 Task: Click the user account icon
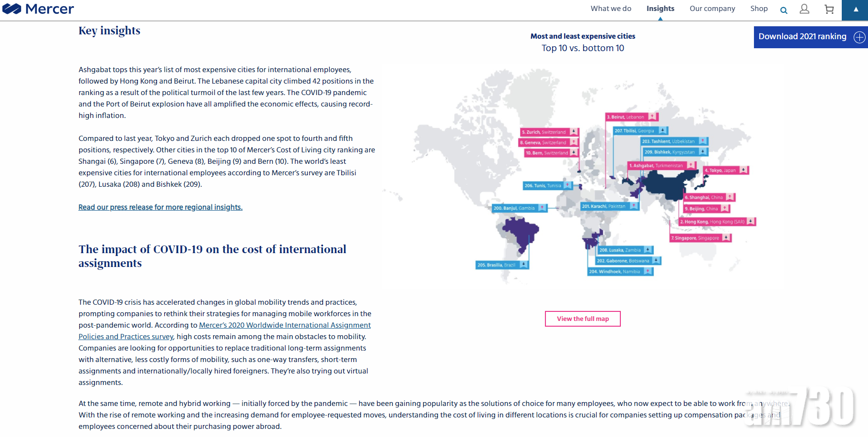pos(805,9)
